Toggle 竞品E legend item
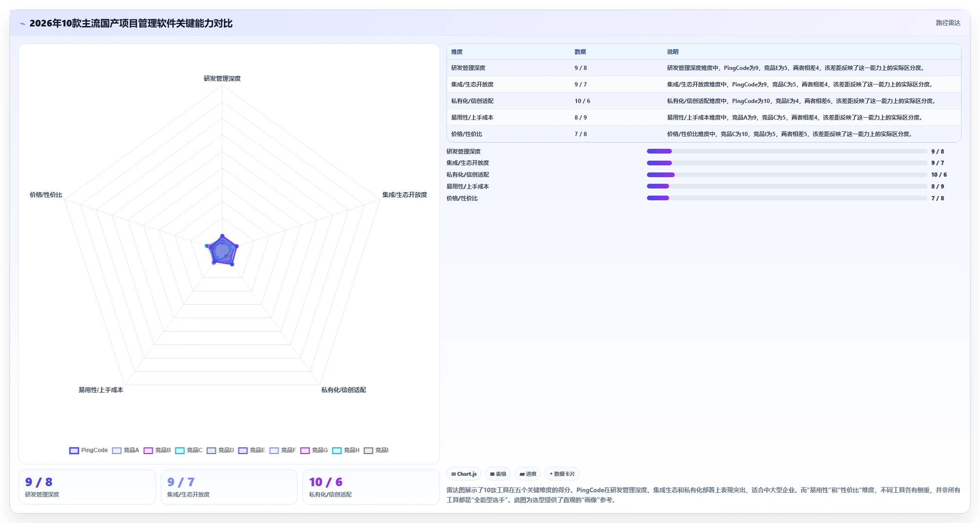The width and height of the screenshot is (980, 523). (x=252, y=450)
